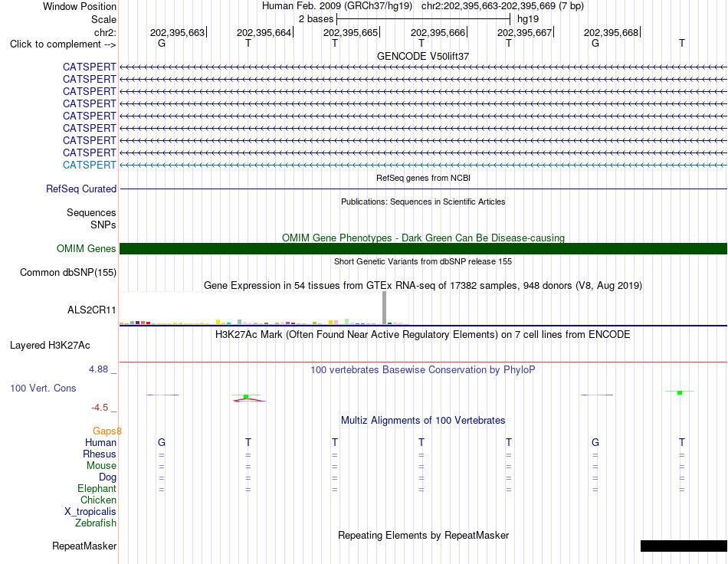Click the orange Gaps label

tap(107, 431)
